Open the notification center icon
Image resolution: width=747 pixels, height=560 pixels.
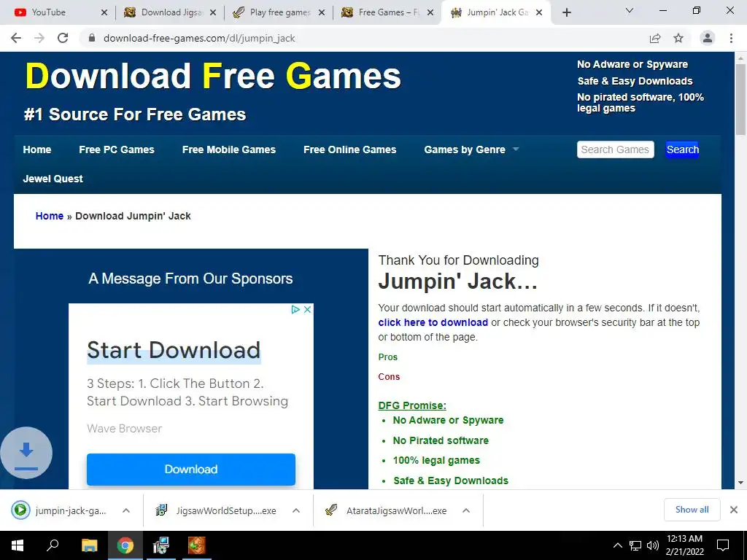tap(723, 545)
